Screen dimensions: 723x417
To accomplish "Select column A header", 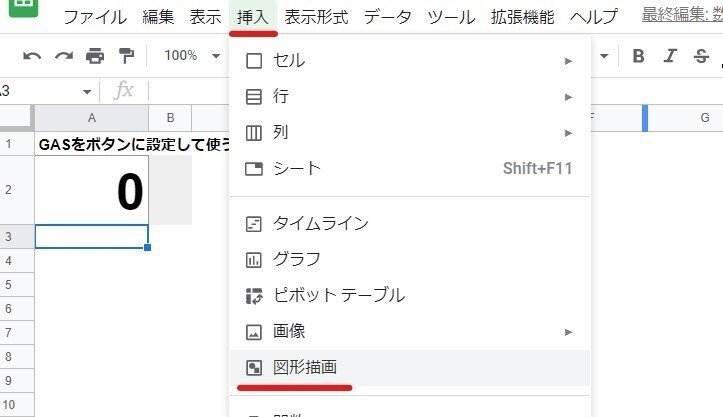I will 92,118.
